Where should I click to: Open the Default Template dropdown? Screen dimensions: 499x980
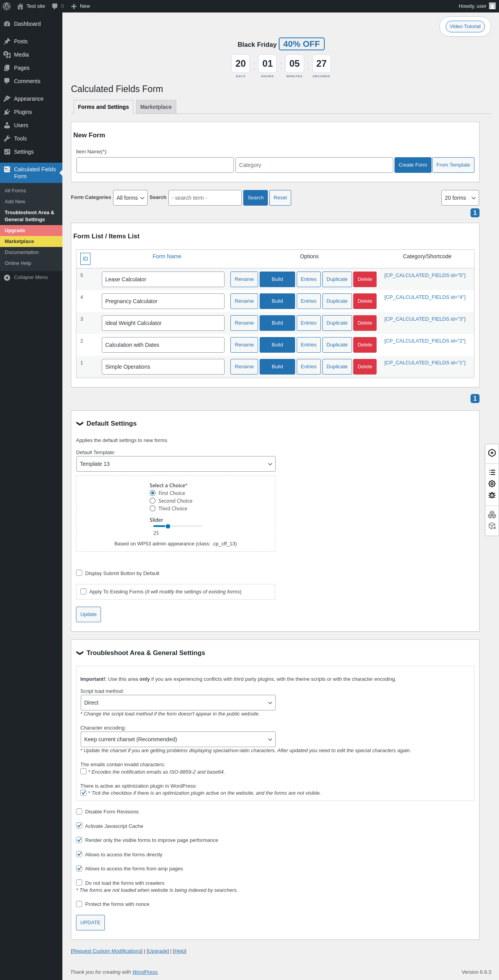(176, 464)
